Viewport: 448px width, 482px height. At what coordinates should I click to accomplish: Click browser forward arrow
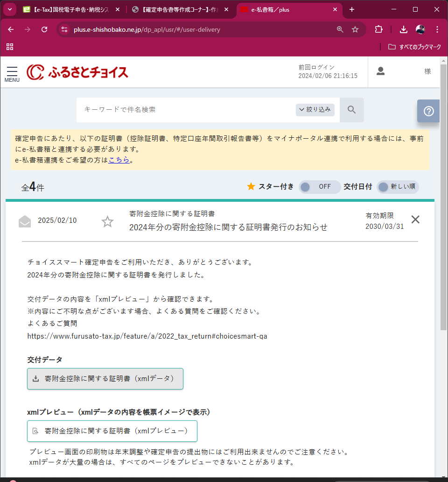[28, 29]
